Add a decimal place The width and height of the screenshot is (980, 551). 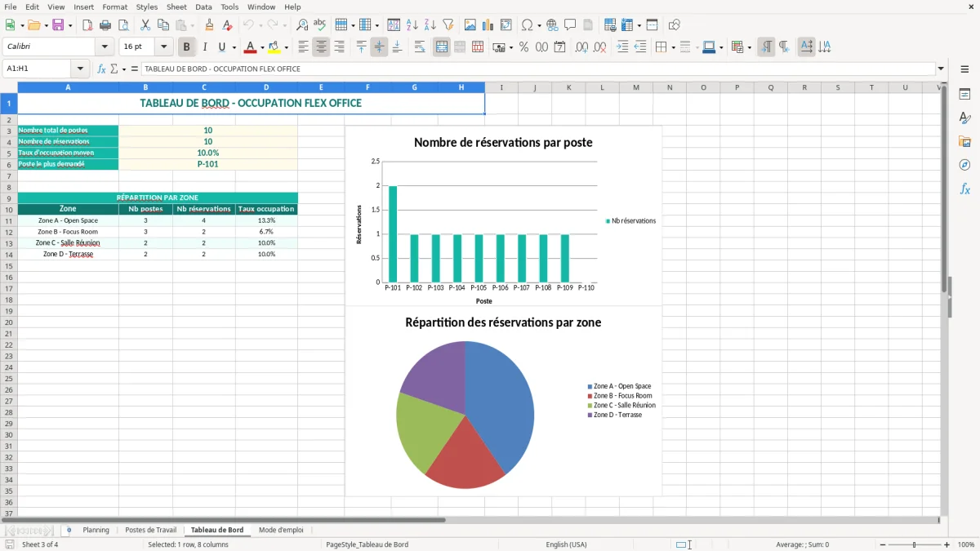pos(581,47)
